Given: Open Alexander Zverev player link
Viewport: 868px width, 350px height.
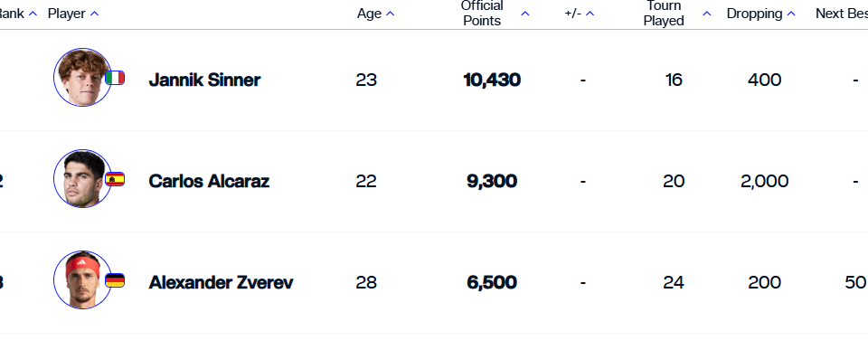Looking at the screenshot, I should pos(221,283).
